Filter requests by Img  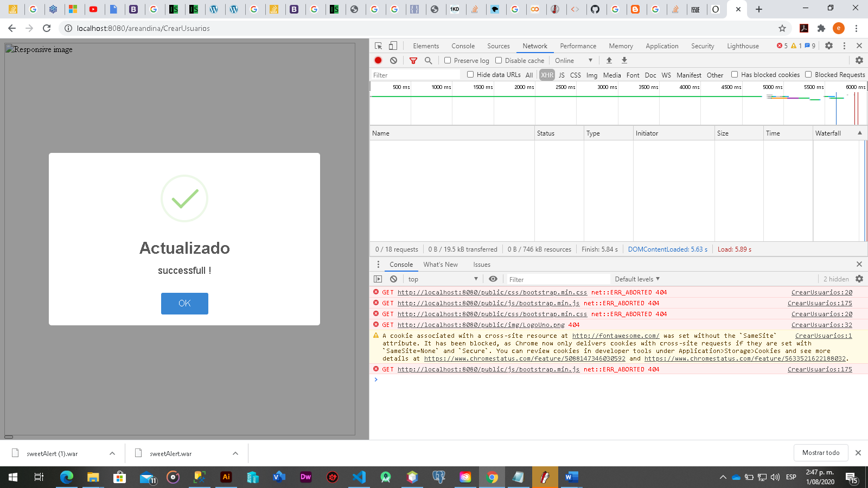click(x=592, y=75)
